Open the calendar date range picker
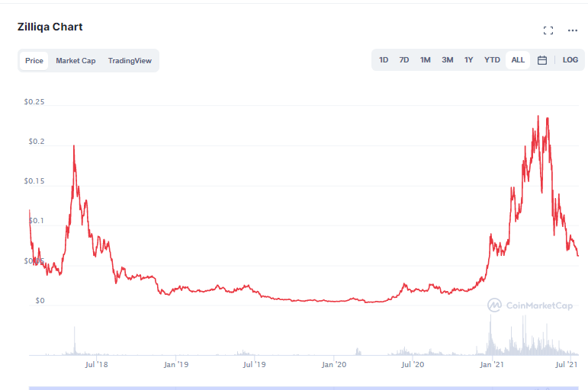 (542, 60)
